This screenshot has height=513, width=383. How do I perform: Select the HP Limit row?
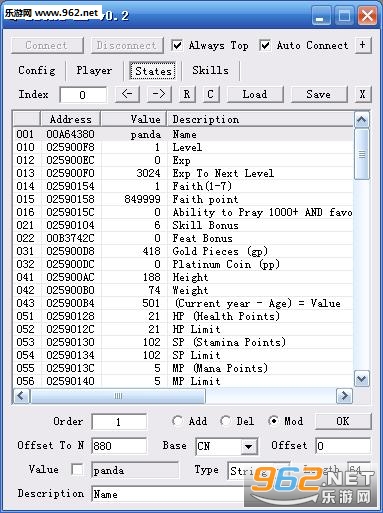[183, 329]
